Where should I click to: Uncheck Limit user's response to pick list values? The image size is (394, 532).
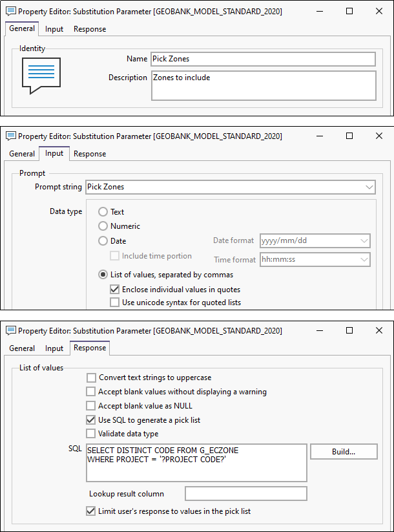pos(90,511)
